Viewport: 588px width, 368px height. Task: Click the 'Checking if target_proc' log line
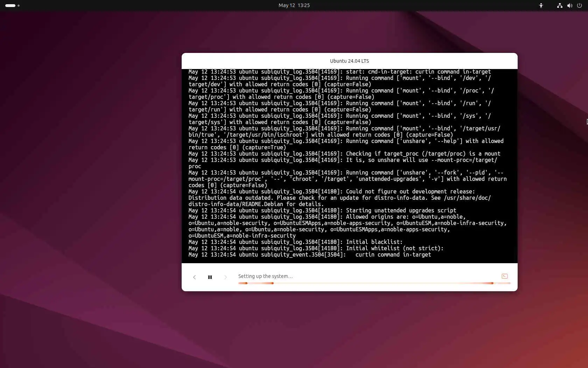click(344, 154)
